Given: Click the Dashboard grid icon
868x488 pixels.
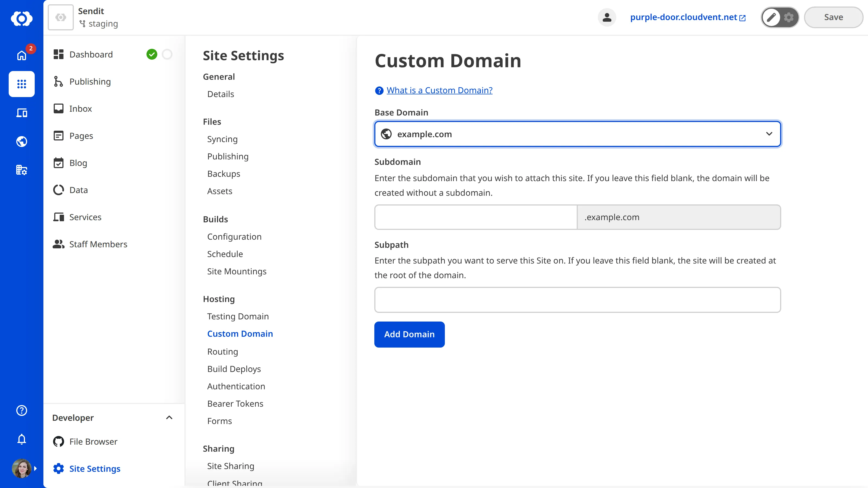Looking at the screenshot, I should [58, 54].
